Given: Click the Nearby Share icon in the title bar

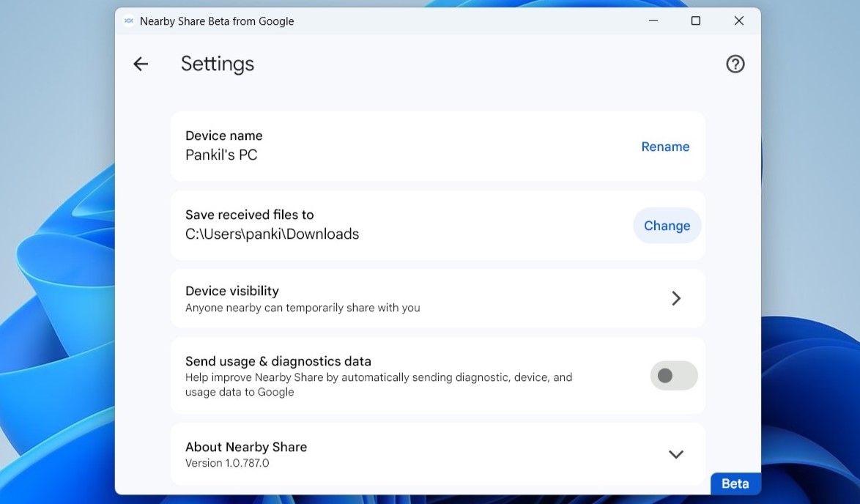Looking at the screenshot, I should coord(129,21).
